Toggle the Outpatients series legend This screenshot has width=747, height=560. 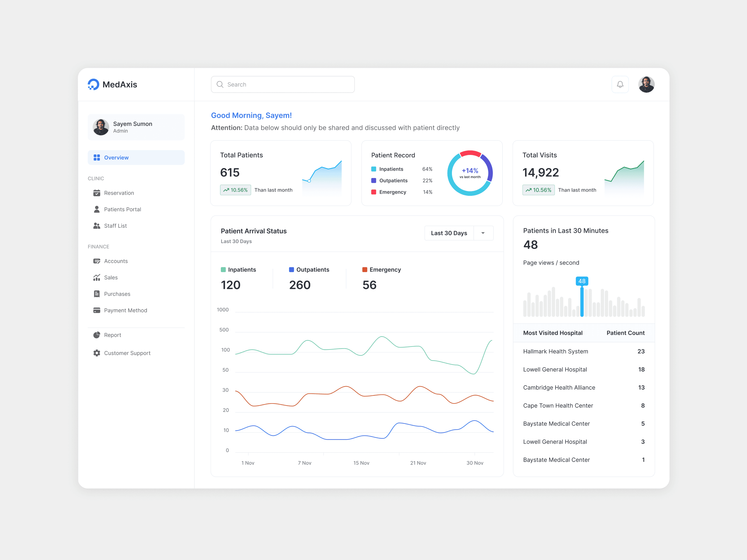[x=309, y=270]
